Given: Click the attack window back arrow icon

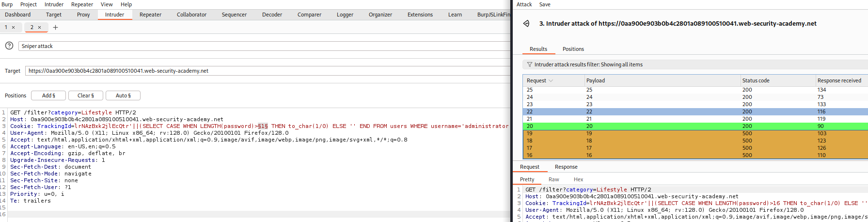Looking at the screenshot, I should pyautogui.click(x=526, y=23).
